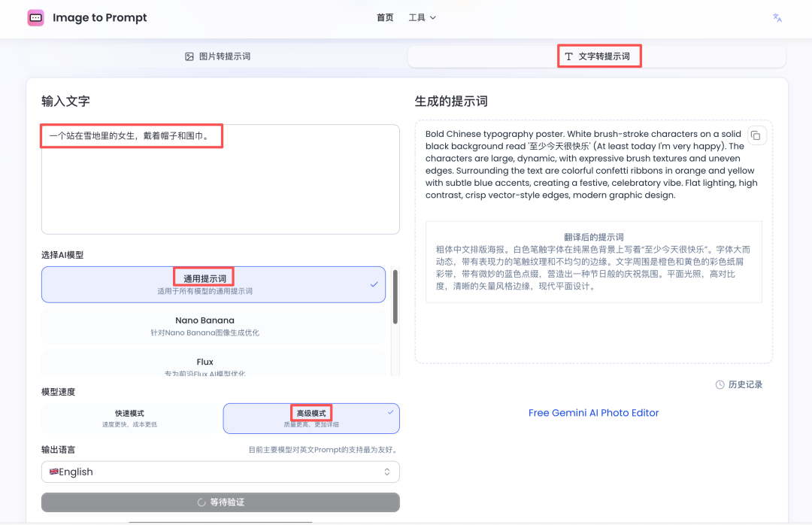Viewport: 812px width, 525px height.
Task: Expand the 工具 dropdown menu
Action: (x=422, y=17)
